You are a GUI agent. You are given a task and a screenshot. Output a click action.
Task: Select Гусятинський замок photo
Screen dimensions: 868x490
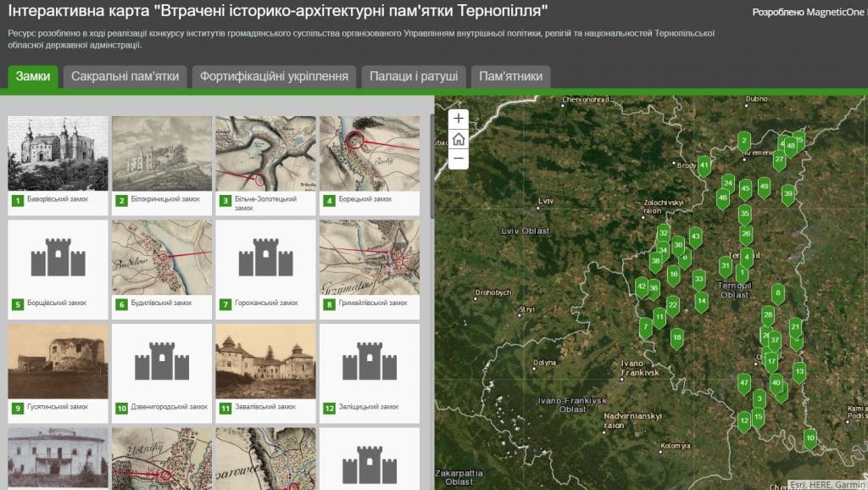[x=58, y=361]
